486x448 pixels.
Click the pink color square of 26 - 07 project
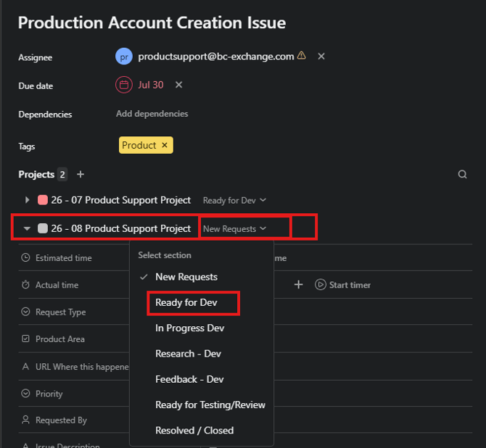click(43, 200)
